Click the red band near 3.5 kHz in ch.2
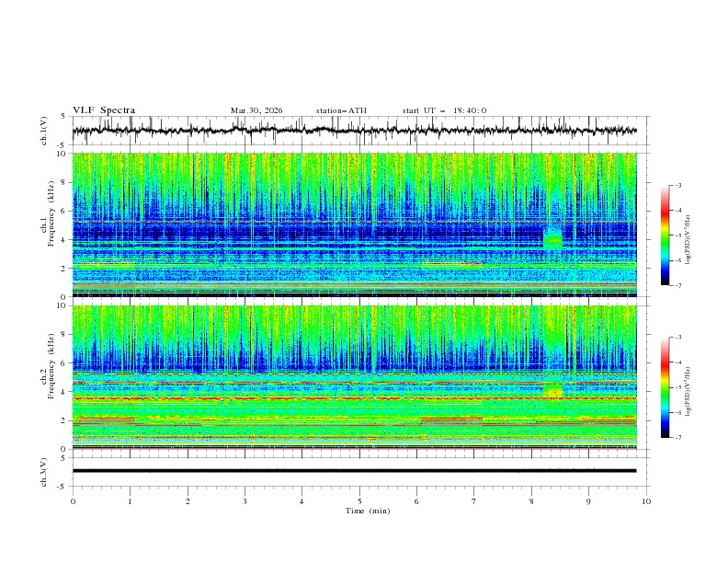The width and height of the screenshot is (728, 563). pyautogui.click(x=354, y=398)
